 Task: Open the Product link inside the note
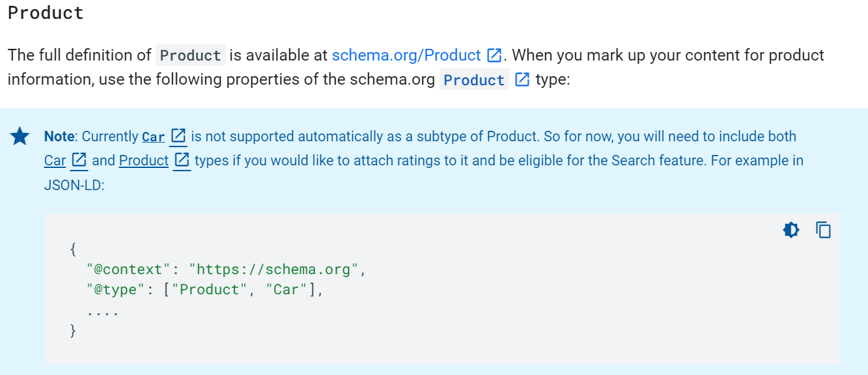click(144, 161)
